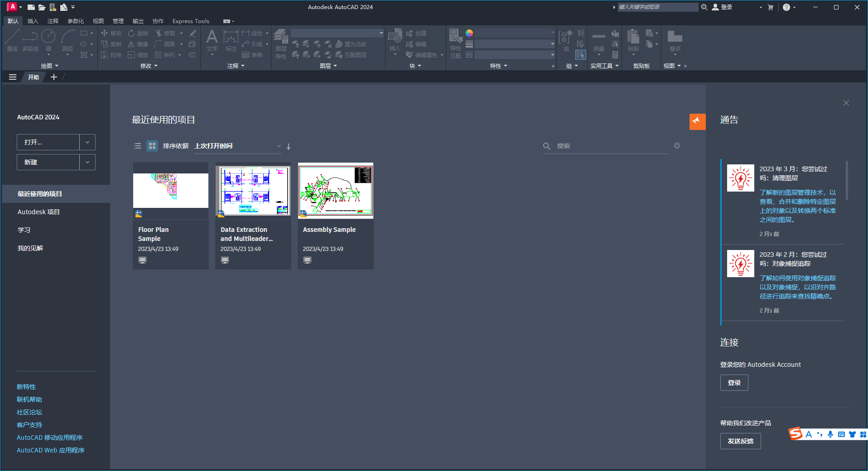Viewport: 868px width, 471px height.
Task: Click the Measure (测量) tool
Action: (599, 40)
